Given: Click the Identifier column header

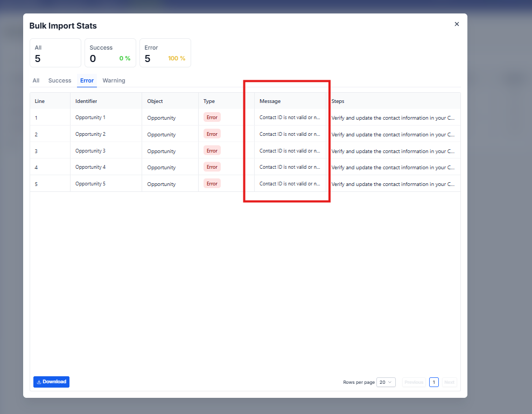Looking at the screenshot, I should [x=86, y=101].
